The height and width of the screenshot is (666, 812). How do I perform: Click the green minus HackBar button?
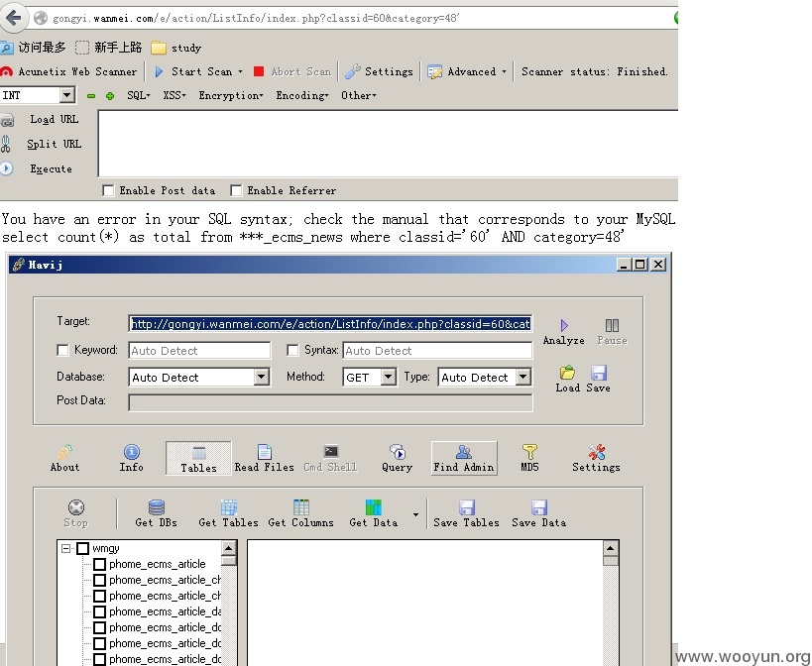(x=91, y=96)
